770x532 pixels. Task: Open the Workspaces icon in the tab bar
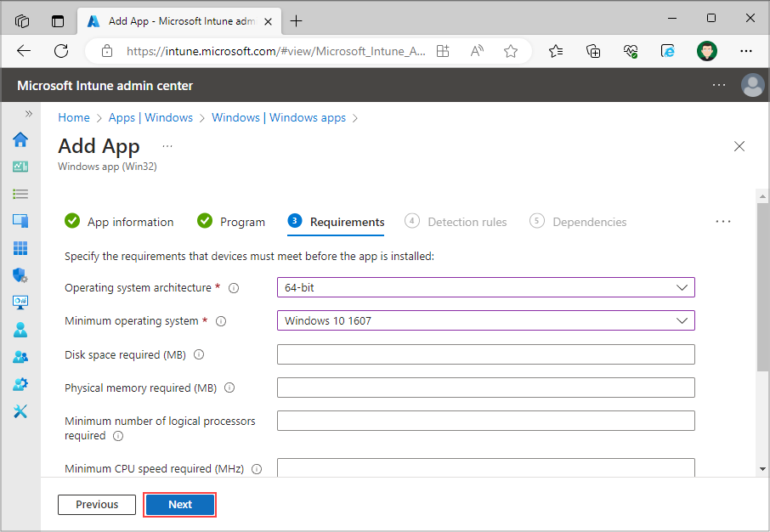[22, 21]
